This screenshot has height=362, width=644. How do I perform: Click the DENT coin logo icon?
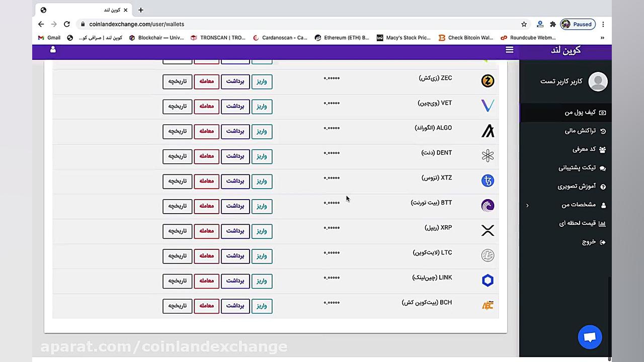coord(488,156)
